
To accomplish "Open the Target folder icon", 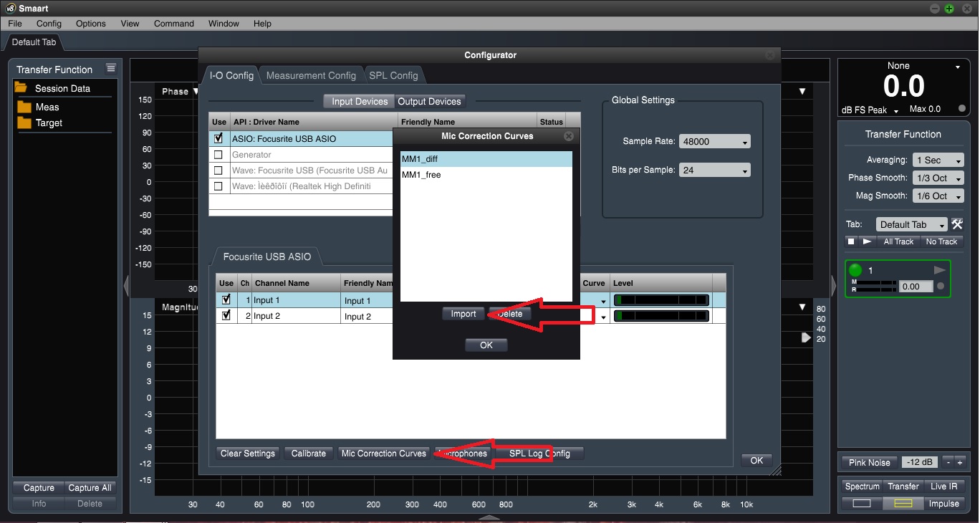I will coord(24,123).
